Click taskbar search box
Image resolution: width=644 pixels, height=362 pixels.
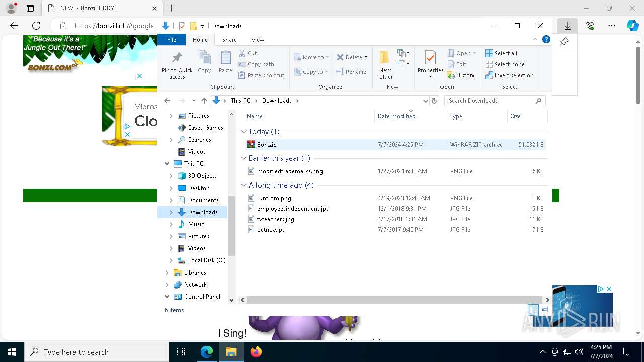coord(97,352)
